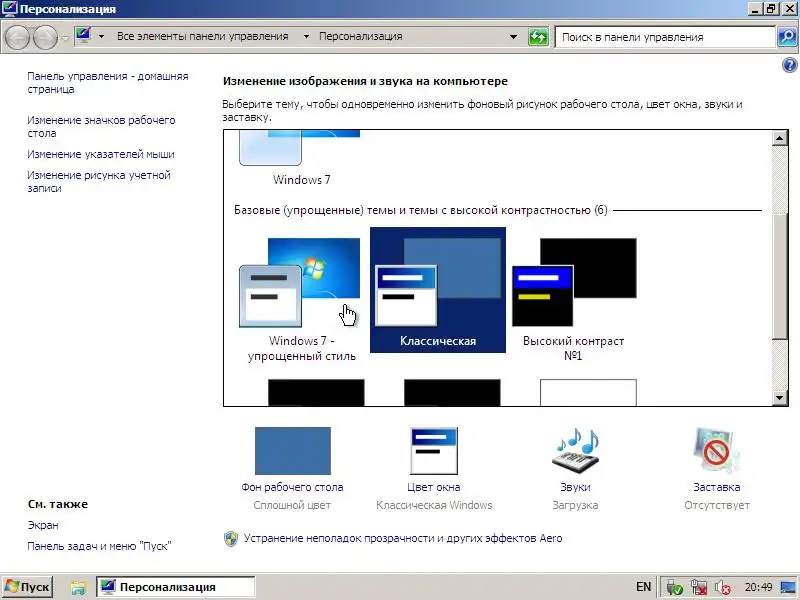Click the theme list scroll down arrow
The height and width of the screenshot is (600, 800).
point(780,398)
